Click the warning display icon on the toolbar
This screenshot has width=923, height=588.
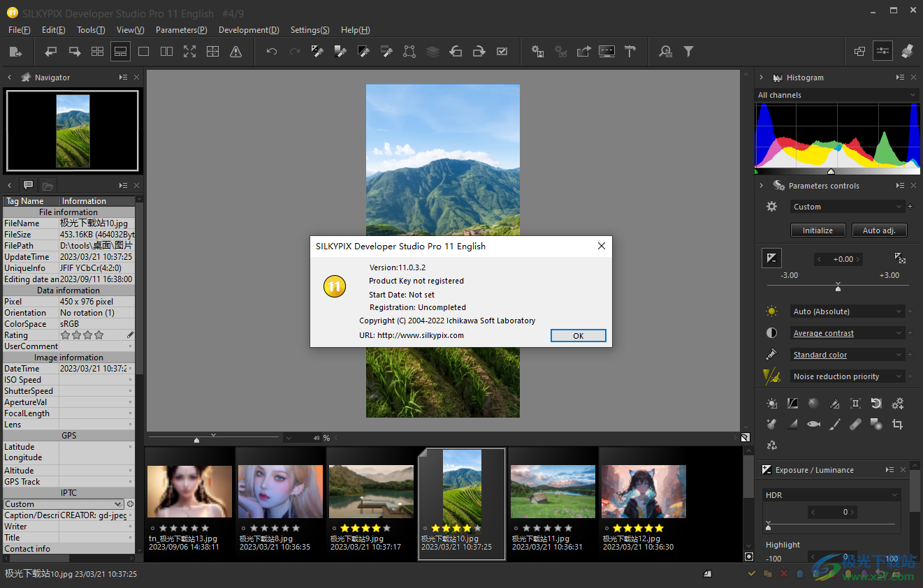tap(236, 51)
